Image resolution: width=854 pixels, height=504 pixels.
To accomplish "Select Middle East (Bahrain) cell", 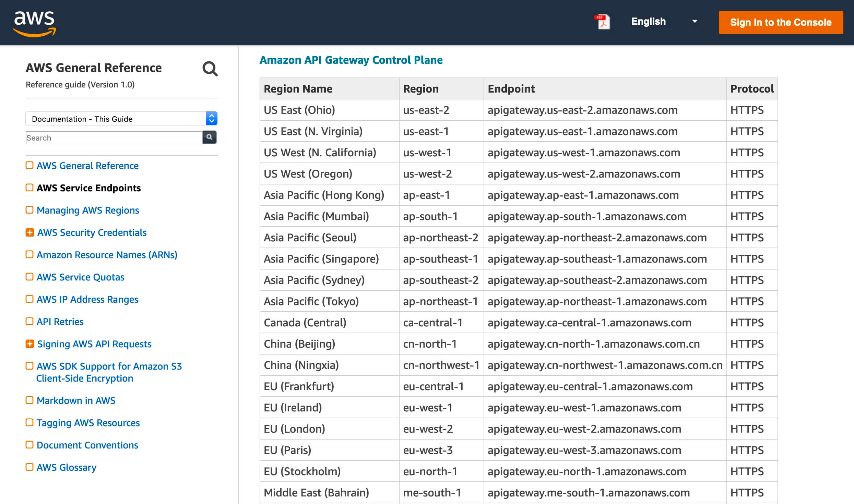I will (x=330, y=493).
